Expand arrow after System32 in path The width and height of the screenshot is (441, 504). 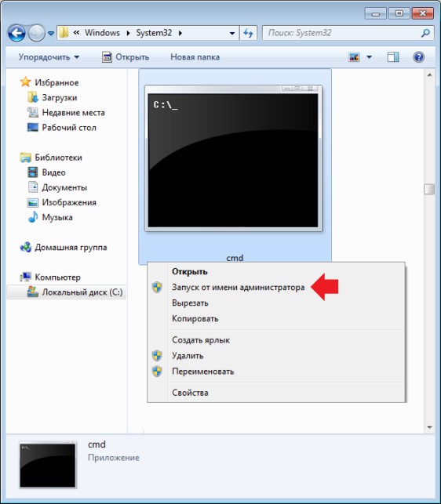pyautogui.click(x=180, y=33)
